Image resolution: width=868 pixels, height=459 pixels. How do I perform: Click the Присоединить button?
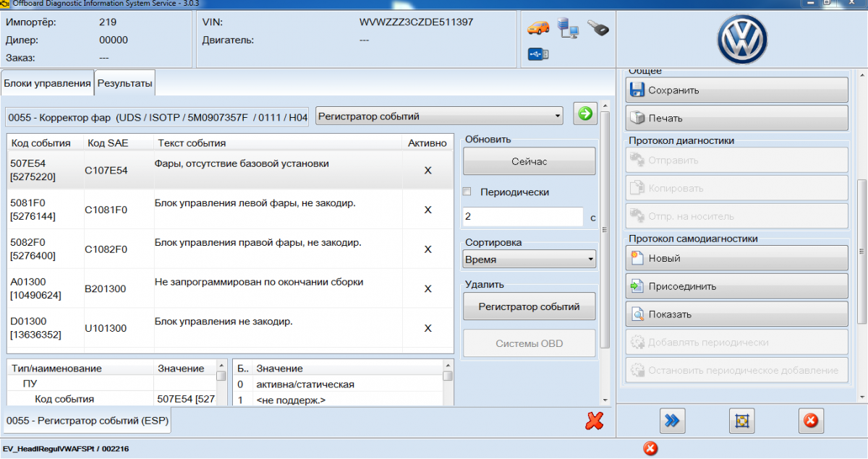736,286
